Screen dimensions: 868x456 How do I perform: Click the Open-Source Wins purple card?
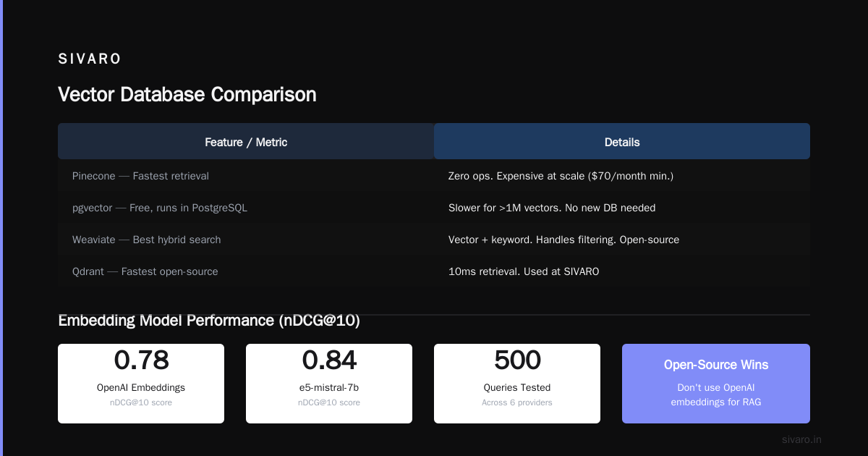[716, 384]
